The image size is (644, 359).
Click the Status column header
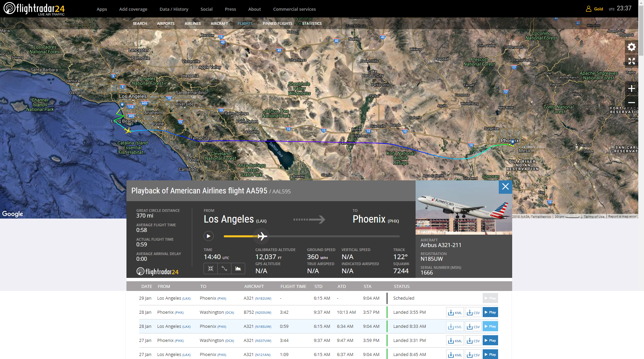click(x=401, y=286)
